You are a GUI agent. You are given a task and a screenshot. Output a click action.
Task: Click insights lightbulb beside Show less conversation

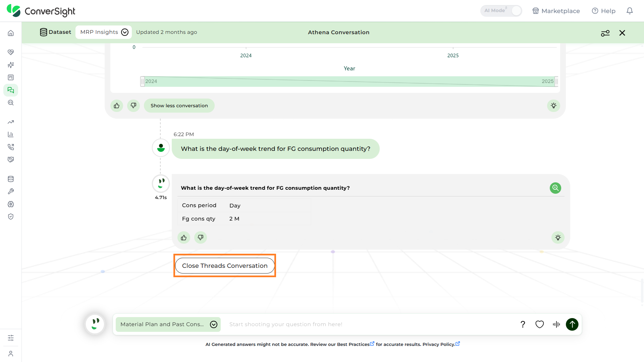pos(553,106)
